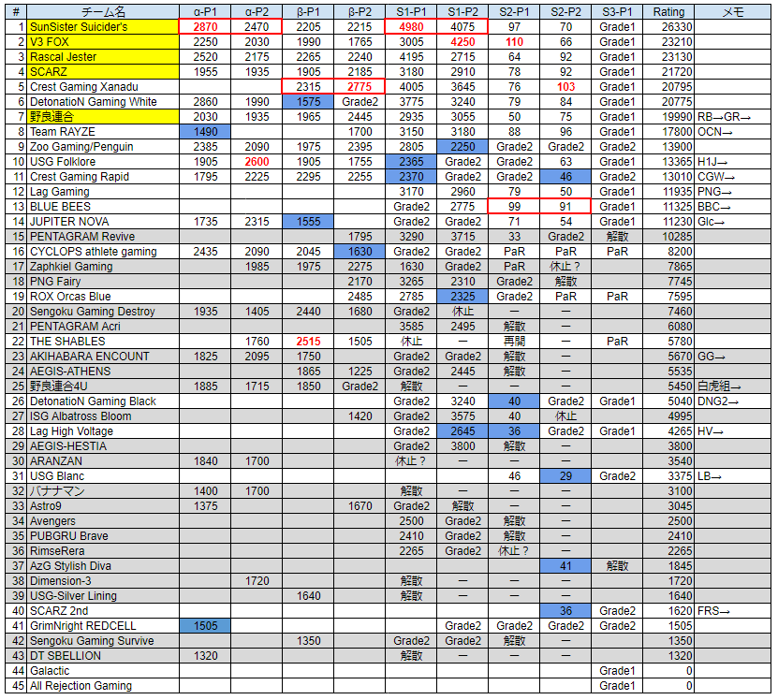This screenshot has width=778, height=700.
Task: Click the red 2600 score cell
Action: 257,161
